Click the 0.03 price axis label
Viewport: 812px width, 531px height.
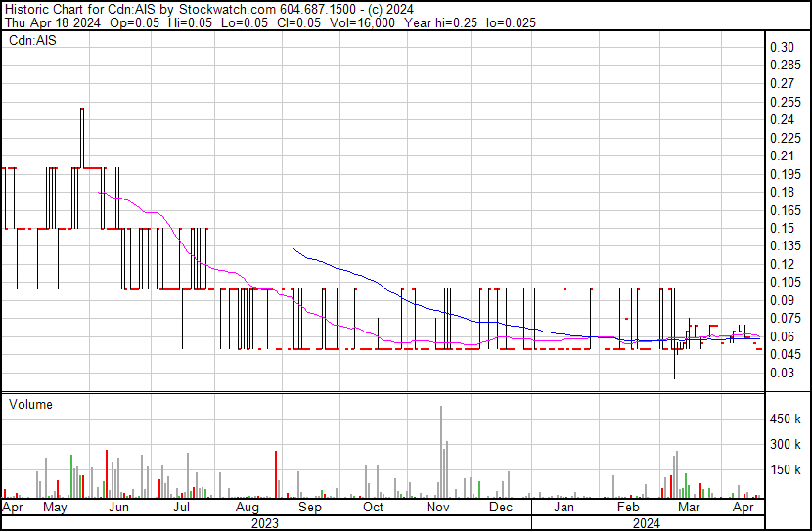coord(781,373)
